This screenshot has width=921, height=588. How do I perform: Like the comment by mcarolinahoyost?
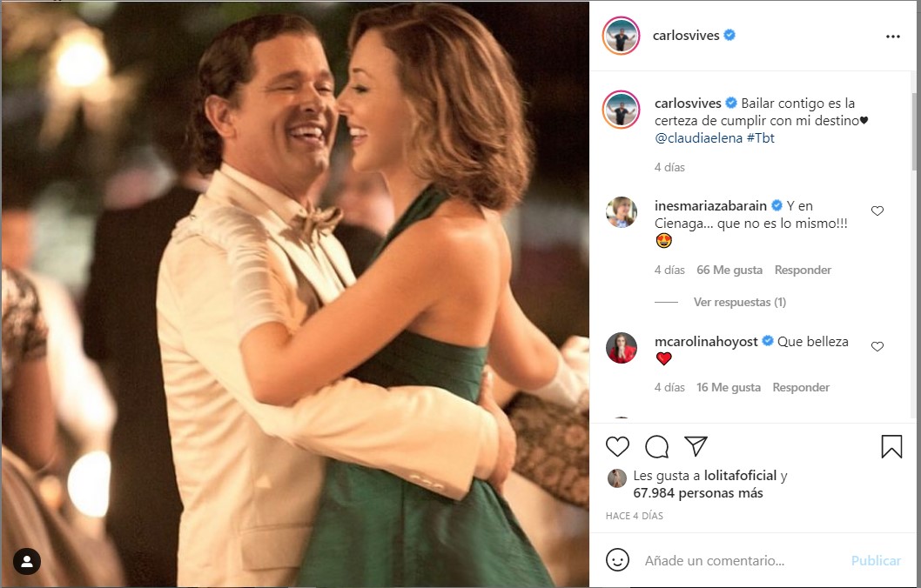click(877, 347)
